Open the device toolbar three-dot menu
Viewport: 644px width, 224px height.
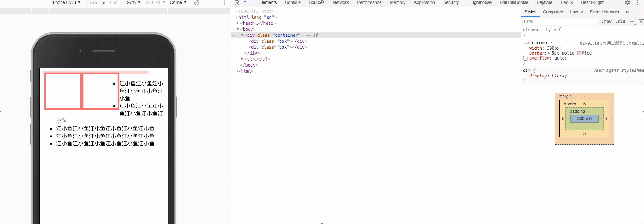[224, 2]
